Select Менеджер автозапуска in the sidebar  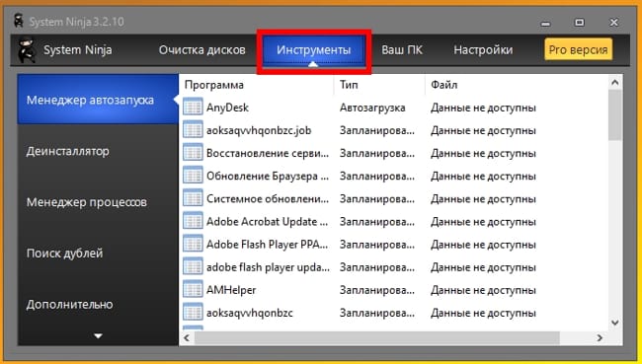98,100
